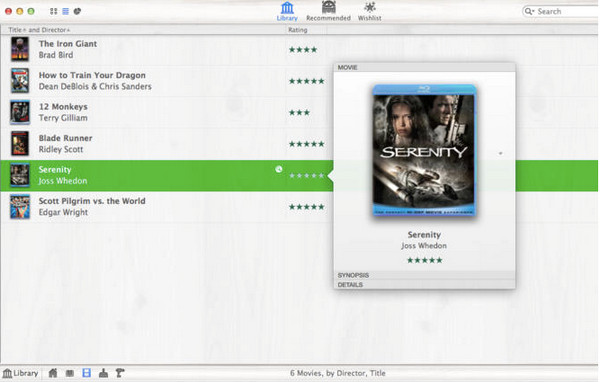The width and height of the screenshot is (600, 382).
Task: Collapse the MOVIE section header
Action: point(424,67)
